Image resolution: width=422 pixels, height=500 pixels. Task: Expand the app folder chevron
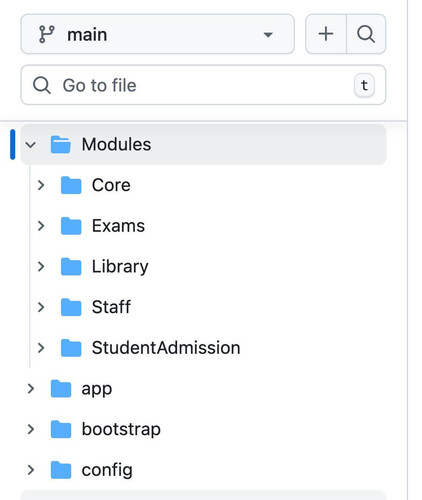pyautogui.click(x=31, y=388)
